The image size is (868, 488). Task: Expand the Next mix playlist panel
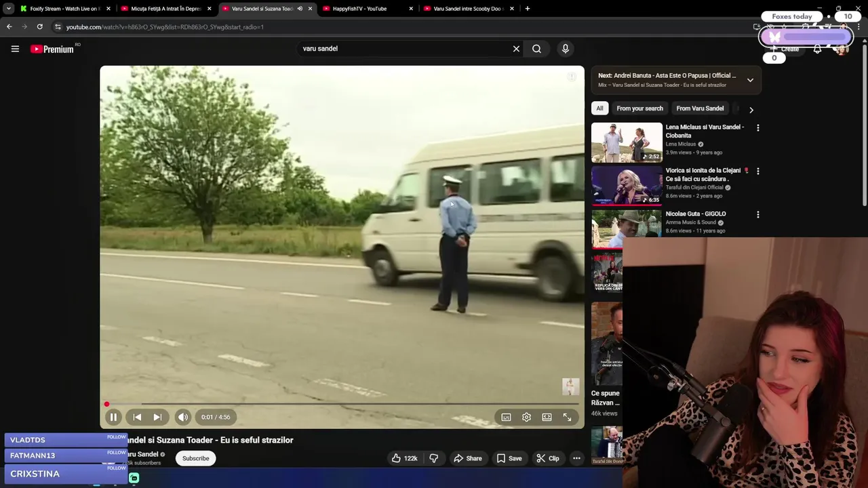[x=750, y=80]
